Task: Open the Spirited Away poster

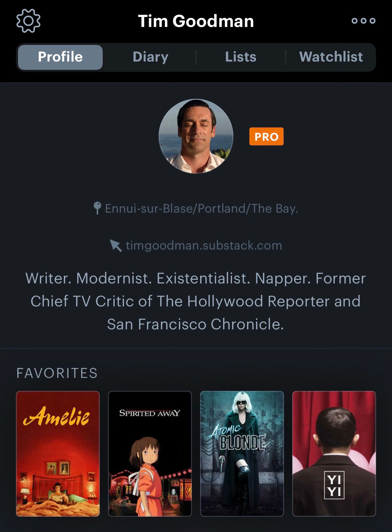Action: click(150, 454)
